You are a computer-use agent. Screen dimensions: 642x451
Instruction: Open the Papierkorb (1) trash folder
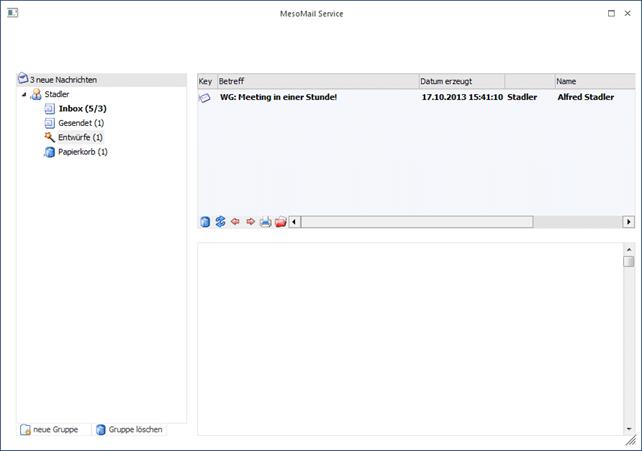point(82,152)
